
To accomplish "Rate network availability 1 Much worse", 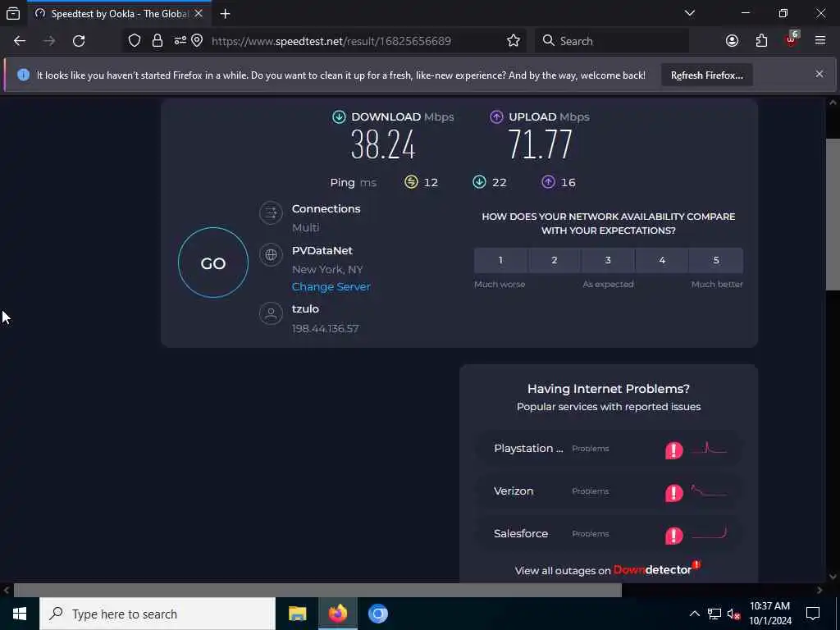I will (500, 260).
